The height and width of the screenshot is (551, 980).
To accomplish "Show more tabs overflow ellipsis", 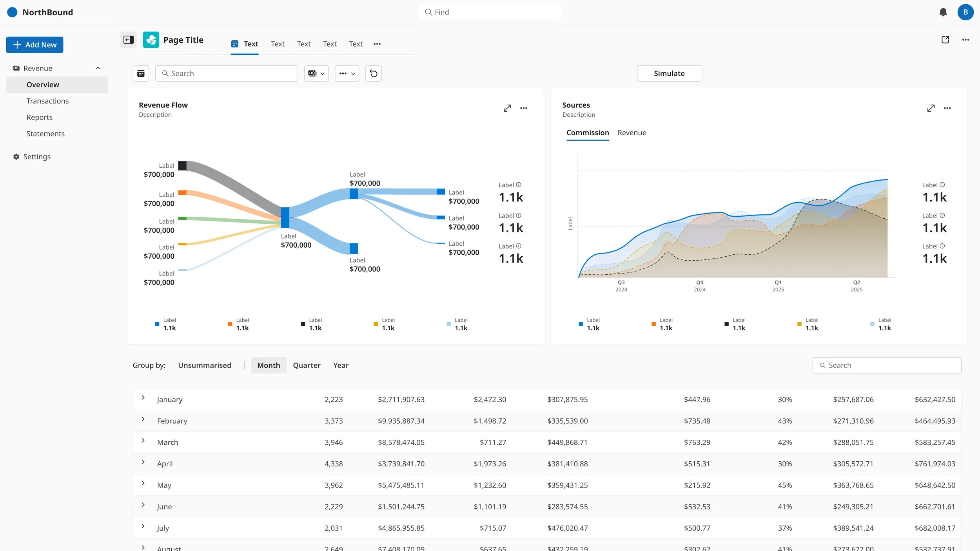I will [377, 44].
